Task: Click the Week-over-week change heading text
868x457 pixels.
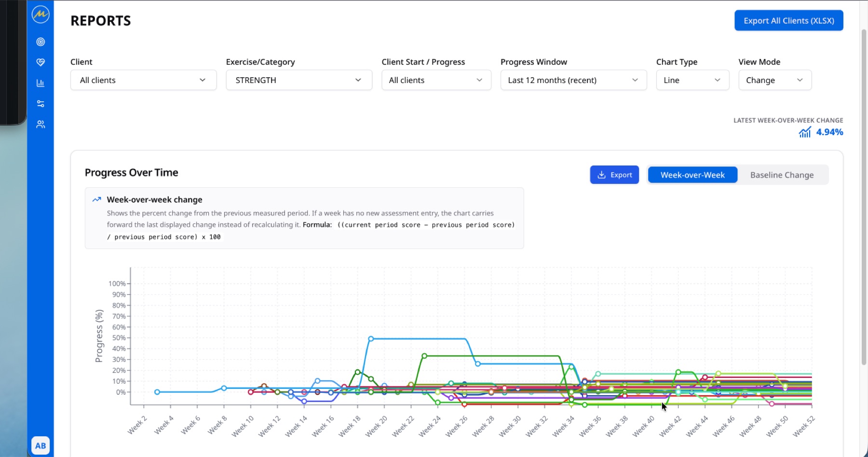Action: click(154, 200)
